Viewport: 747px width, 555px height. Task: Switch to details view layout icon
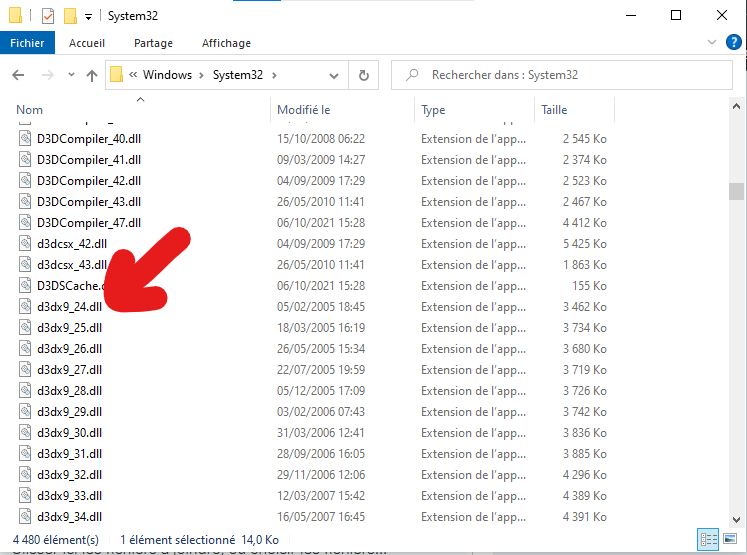pos(708,539)
